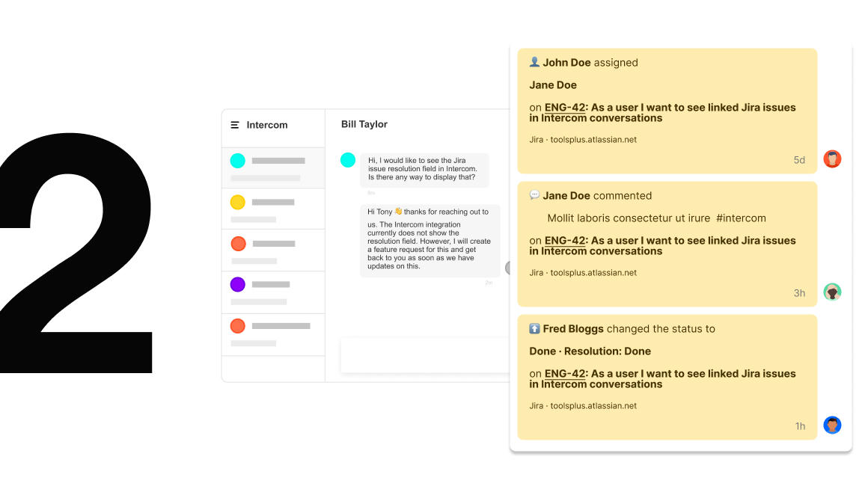Open ENG-42 link in John Doe assigned card

click(x=564, y=108)
